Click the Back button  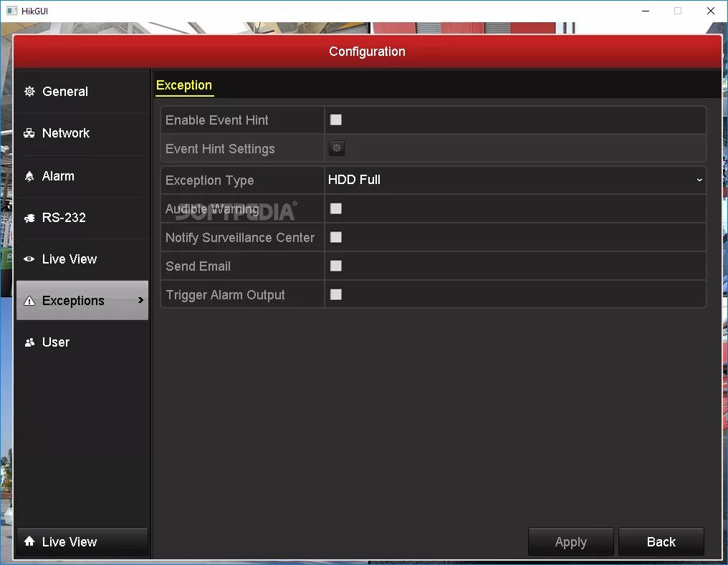661,541
